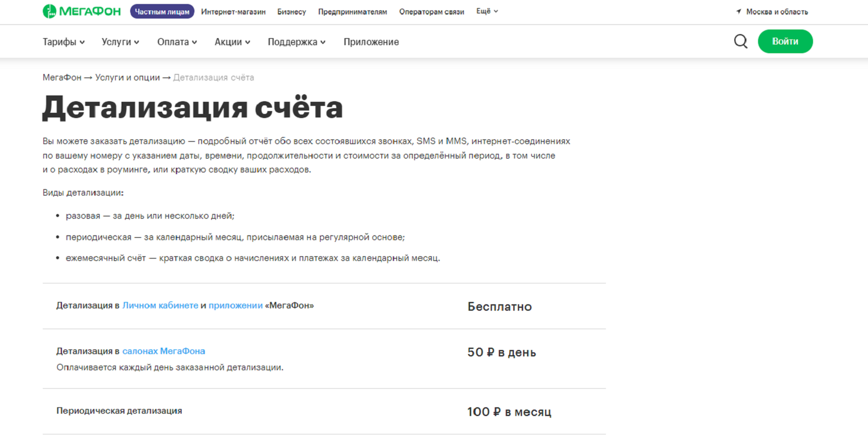868x442 pixels.
Task: Open the Предпринимателям section
Action: click(352, 12)
